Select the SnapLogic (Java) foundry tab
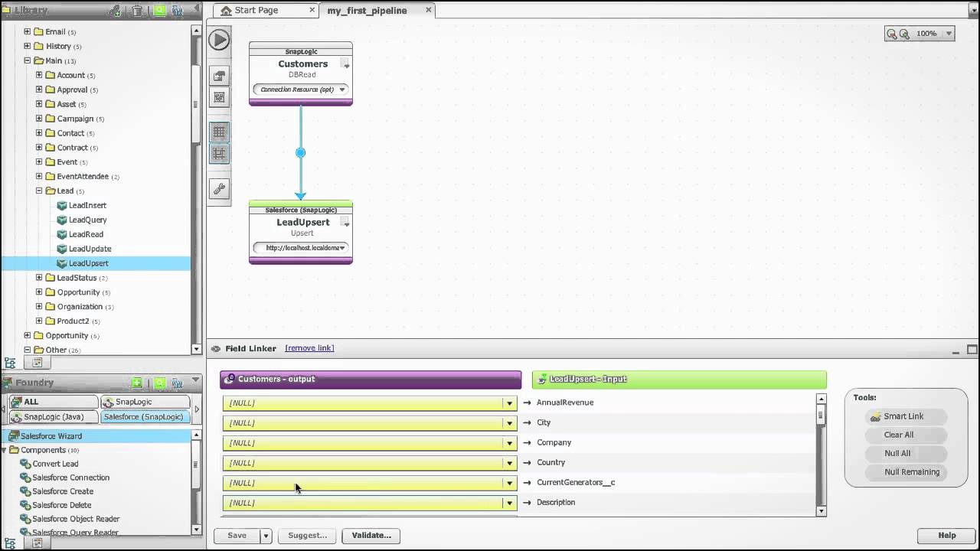Image resolution: width=980 pixels, height=551 pixels. 53,417
